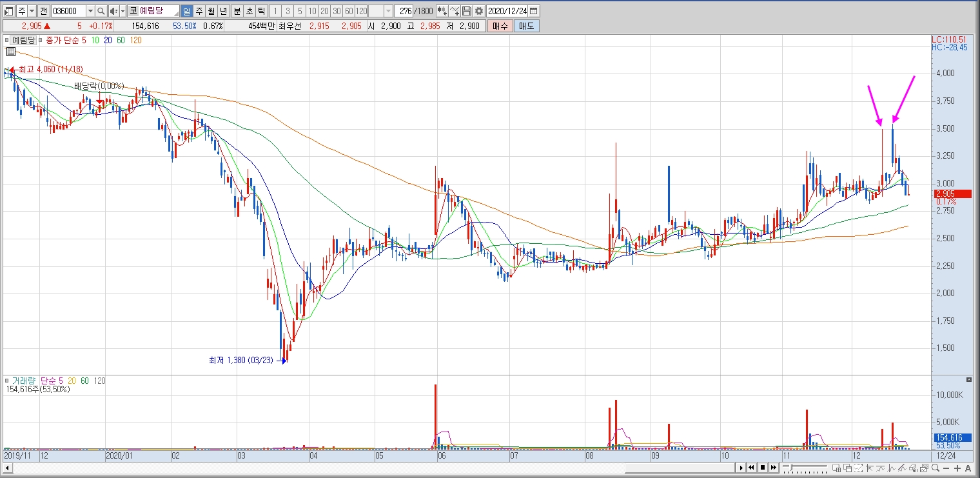
Task: Click the bar count field showing 276
Action: tap(405, 11)
